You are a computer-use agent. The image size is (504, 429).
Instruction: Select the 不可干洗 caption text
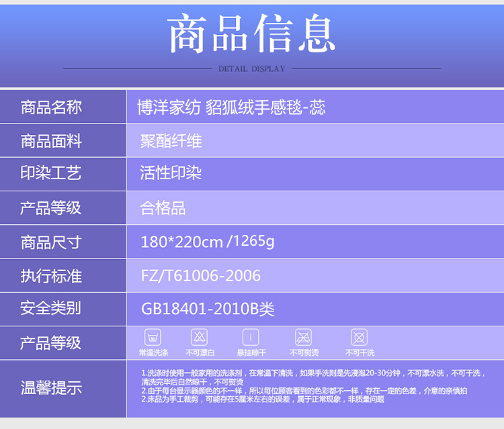click(x=360, y=352)
